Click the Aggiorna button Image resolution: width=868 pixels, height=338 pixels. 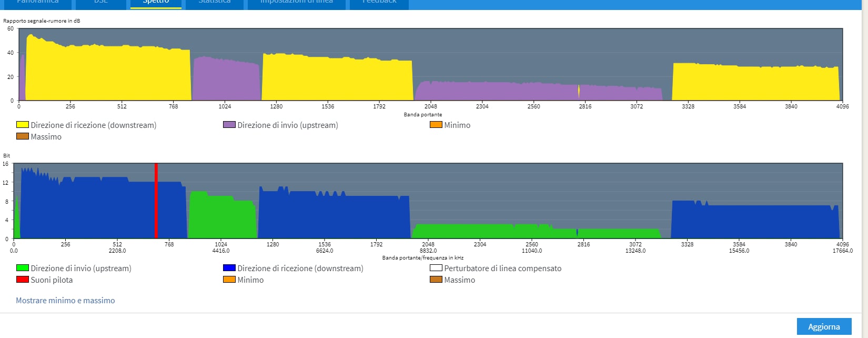tap(824, 326)
